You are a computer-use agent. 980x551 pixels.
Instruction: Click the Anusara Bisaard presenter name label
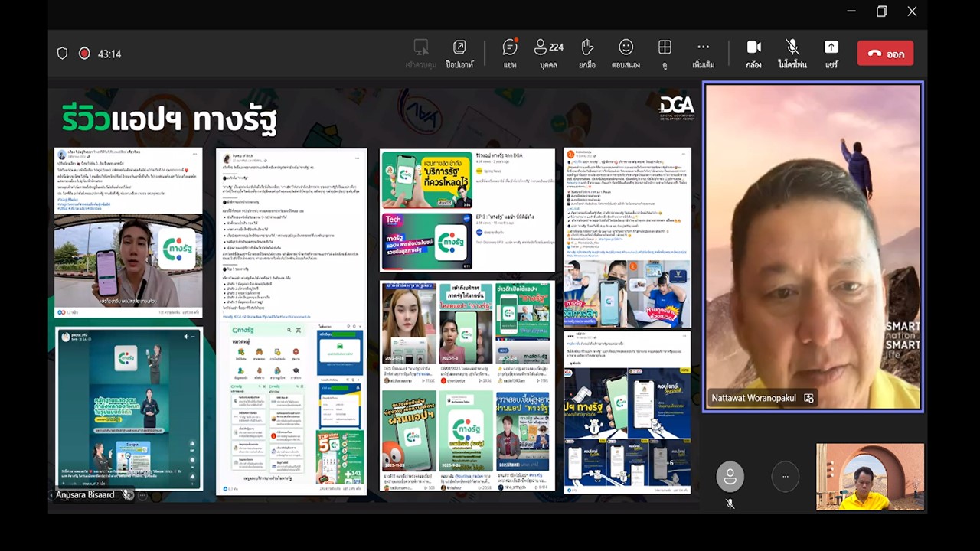85,495
